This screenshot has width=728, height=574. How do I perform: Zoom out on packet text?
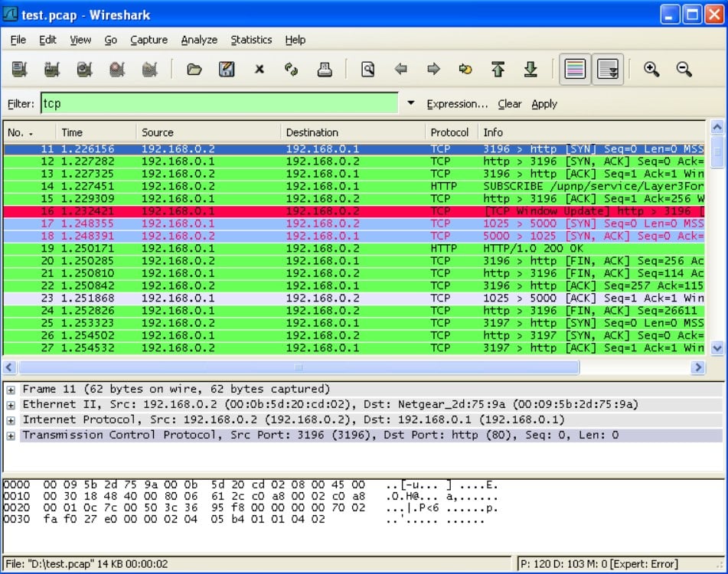(x=684, y=70)
